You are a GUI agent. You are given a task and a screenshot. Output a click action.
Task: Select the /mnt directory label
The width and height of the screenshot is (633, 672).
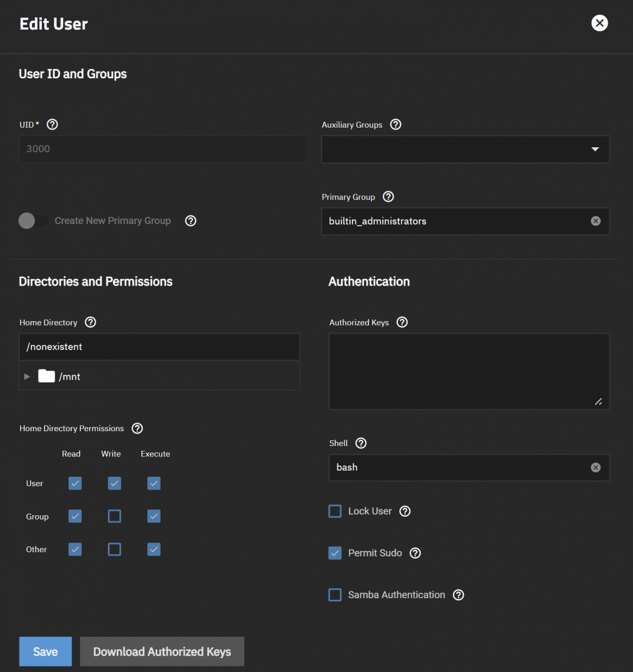point(69,377)
